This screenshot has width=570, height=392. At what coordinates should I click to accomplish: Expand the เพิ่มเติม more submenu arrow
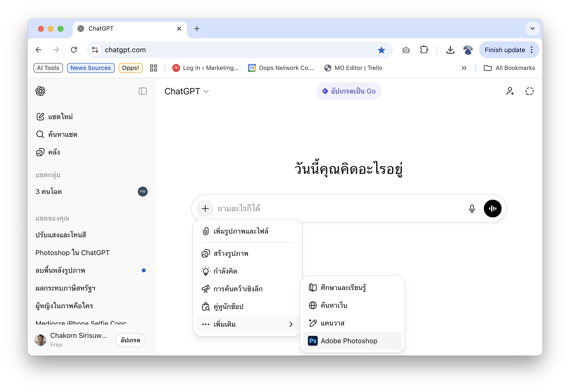[291, 324]
